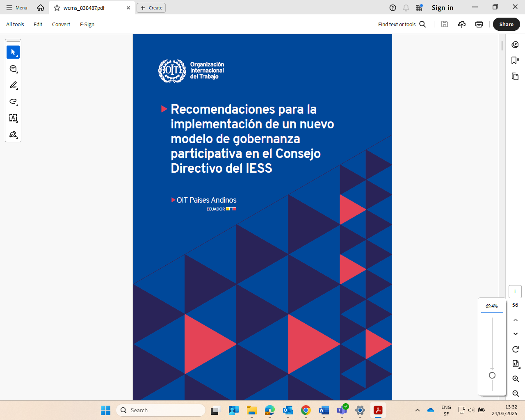Open File Explorer from taskbar
525x420 pixels.
[x=251, y=410]
